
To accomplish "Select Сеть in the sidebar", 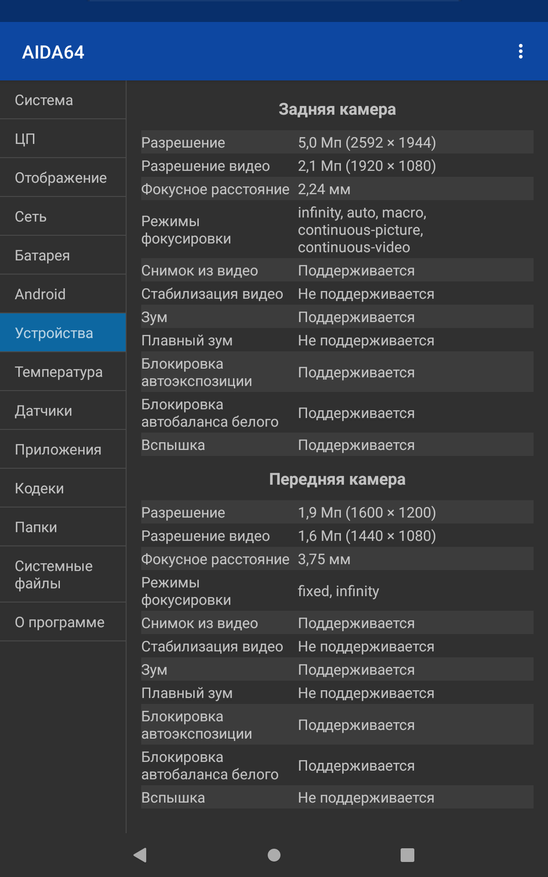I will click(x=63, y=216).
